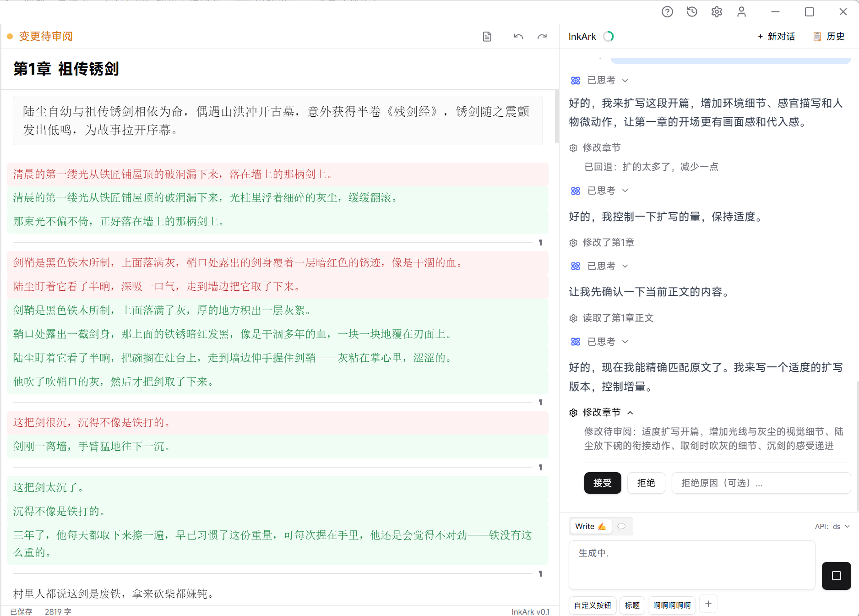Reject the pending chapter change
859x616 pixels.
(646, 483)
